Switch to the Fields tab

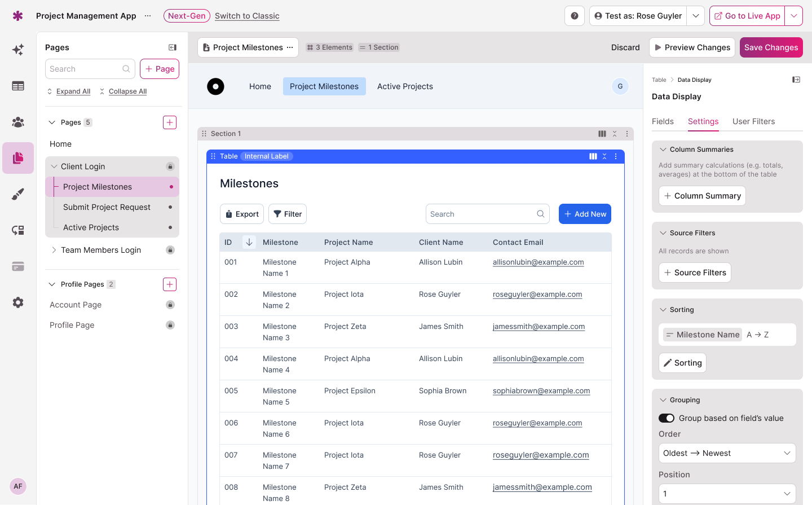click(663, 121)
